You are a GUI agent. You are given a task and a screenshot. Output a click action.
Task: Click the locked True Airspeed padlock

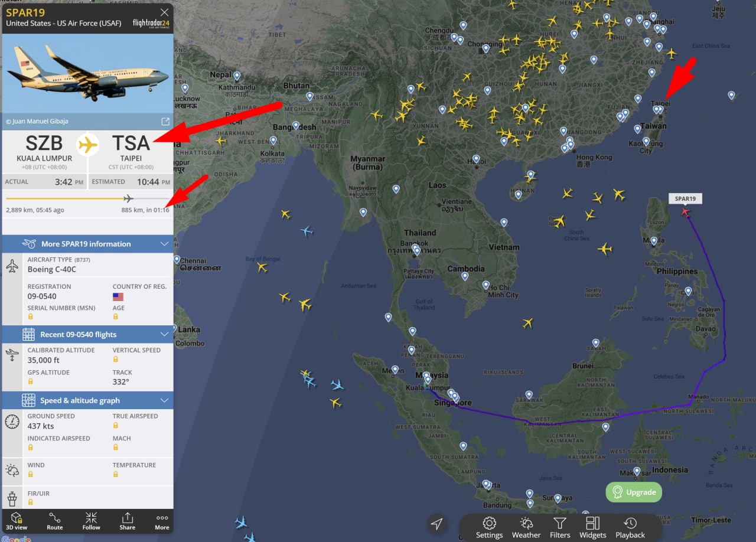coord(116,425)
